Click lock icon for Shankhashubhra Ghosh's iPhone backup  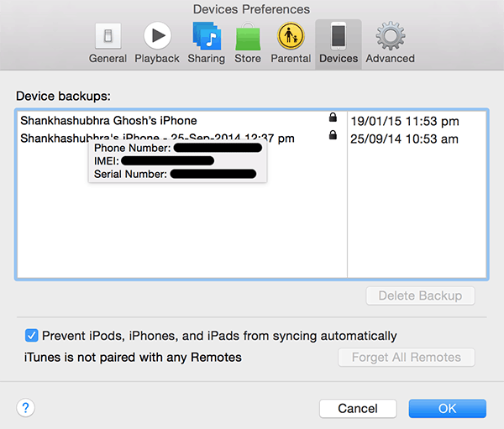[x=333, y=118]
